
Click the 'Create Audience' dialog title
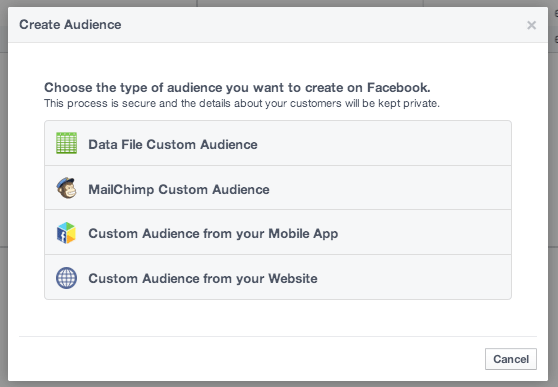(x=70, y=25)
